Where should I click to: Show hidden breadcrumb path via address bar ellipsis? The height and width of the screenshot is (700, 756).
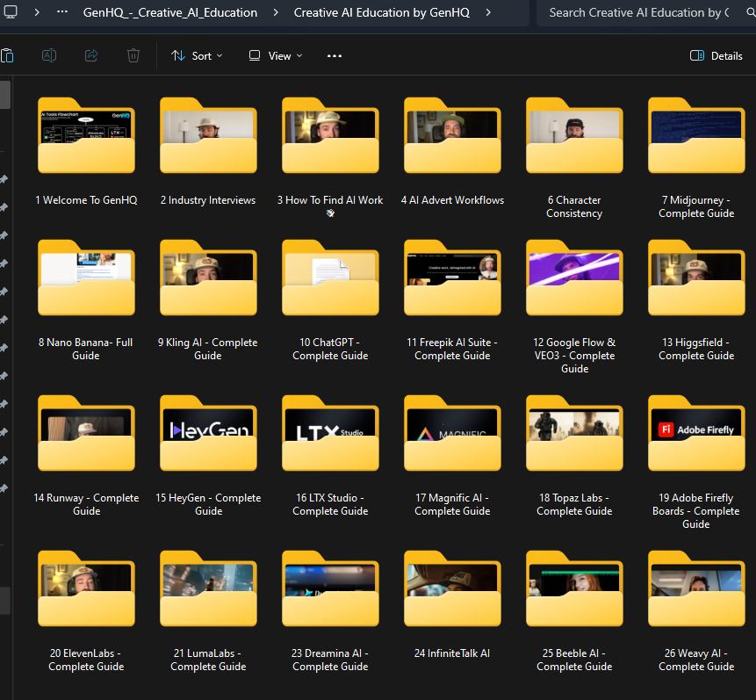coord(61,12)
